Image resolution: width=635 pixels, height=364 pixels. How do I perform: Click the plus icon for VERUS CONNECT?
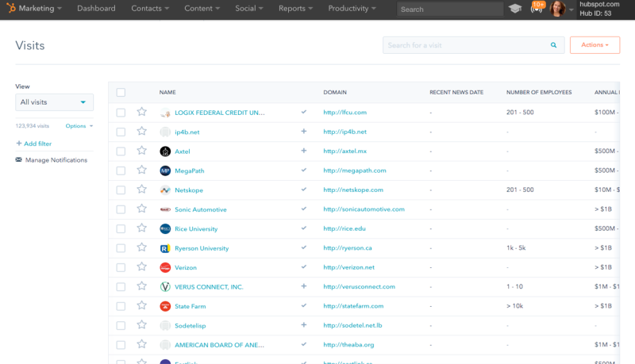[304, 286]
